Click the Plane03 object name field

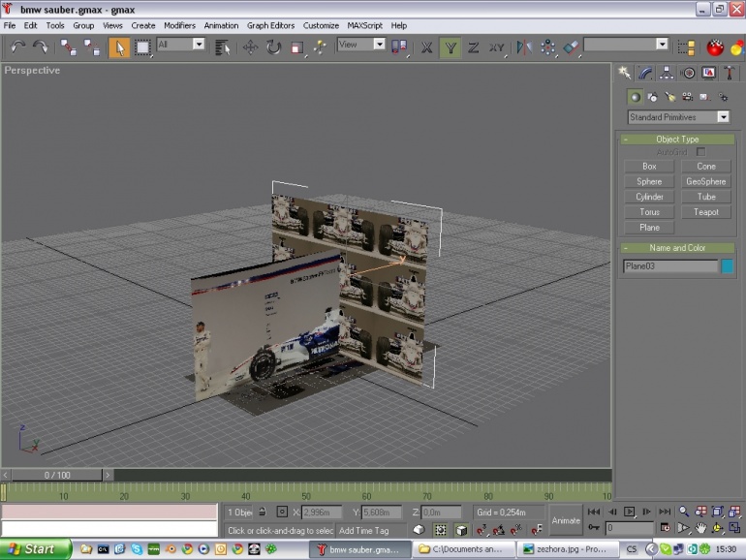pos(670,266)
